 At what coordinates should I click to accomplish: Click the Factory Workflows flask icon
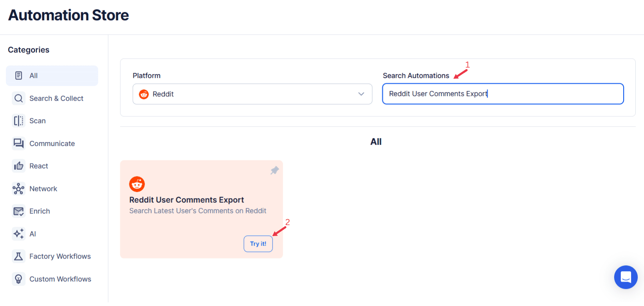pos(18,256)
